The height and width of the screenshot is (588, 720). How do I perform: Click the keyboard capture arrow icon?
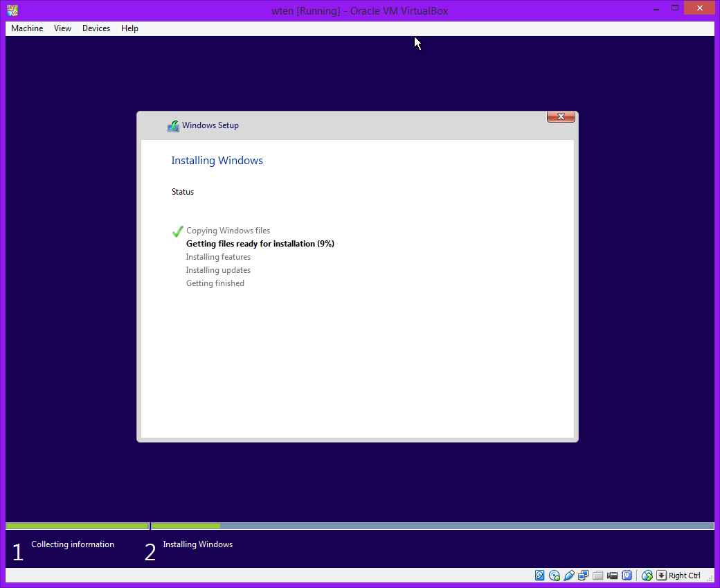click(661, 576)
